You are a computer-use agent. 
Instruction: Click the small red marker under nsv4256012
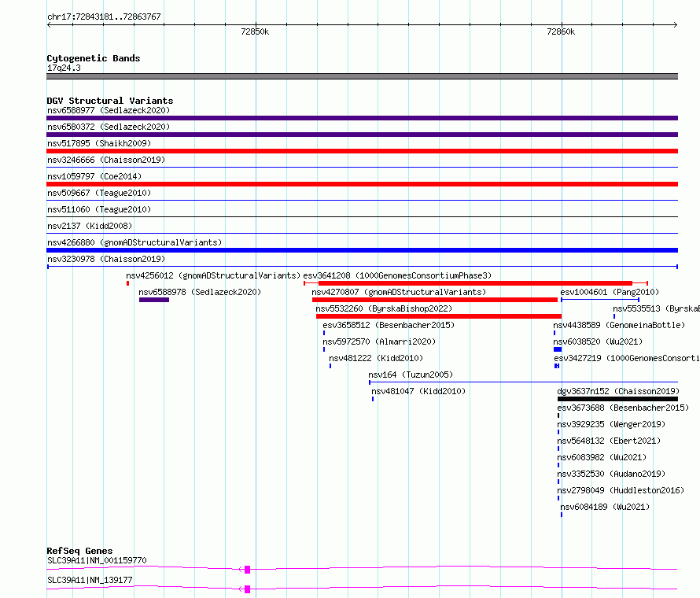pos(127,283)
